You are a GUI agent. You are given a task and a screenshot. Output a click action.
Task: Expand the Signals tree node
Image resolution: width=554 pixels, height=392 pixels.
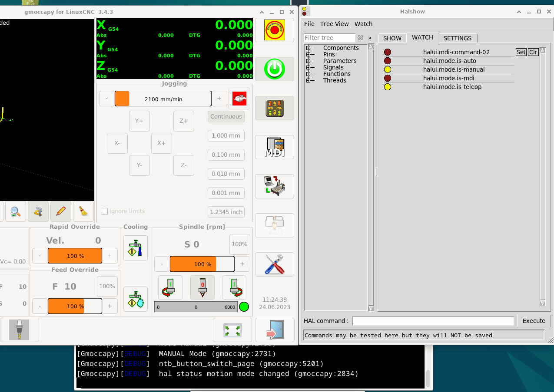click(308, 68)
